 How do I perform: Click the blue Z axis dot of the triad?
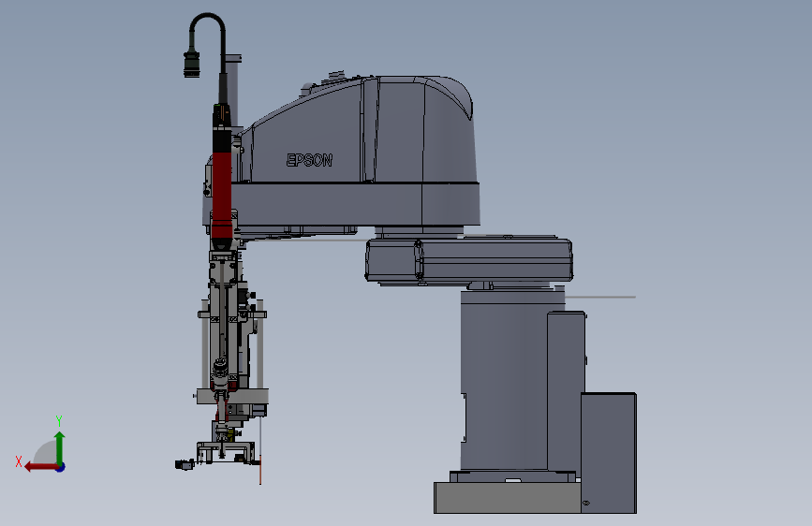coord(61,467)
